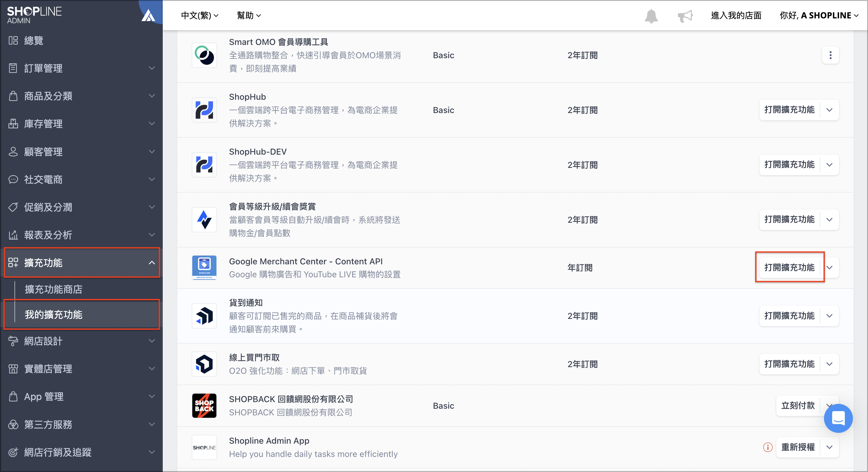Image resolution: width=868 pixels, height=472 pixels.
Task: Open the SHOPBACK app icon
Action: coord(204,406)
